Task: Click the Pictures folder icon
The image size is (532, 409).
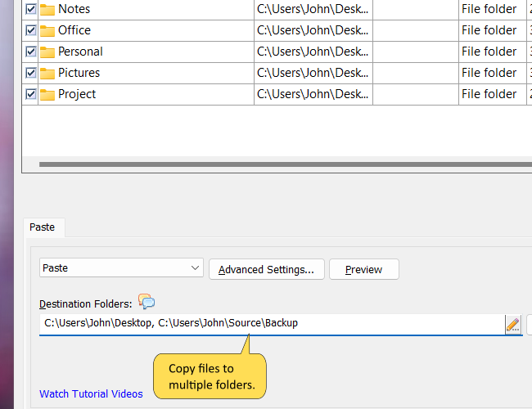Action: (x=47, y=74)
